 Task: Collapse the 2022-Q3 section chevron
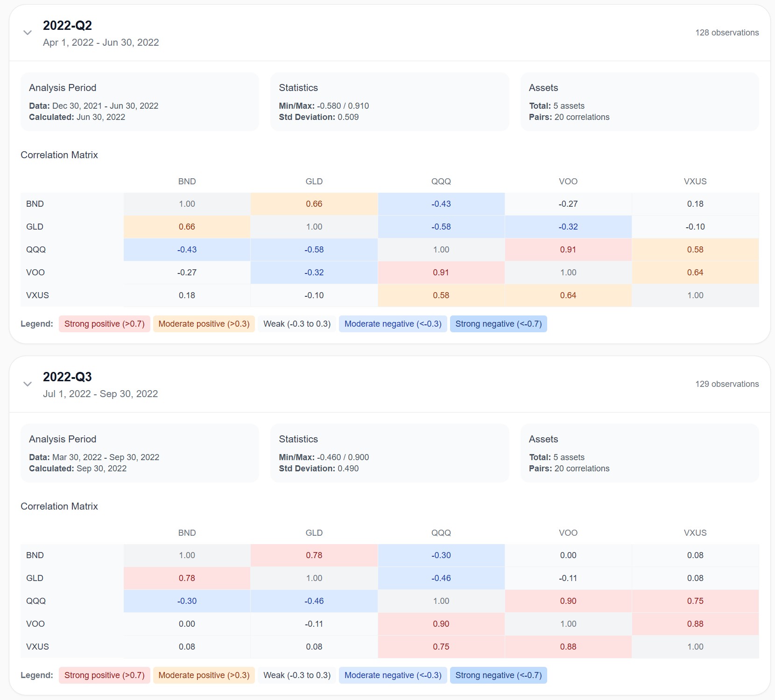[x=28, y=384]
